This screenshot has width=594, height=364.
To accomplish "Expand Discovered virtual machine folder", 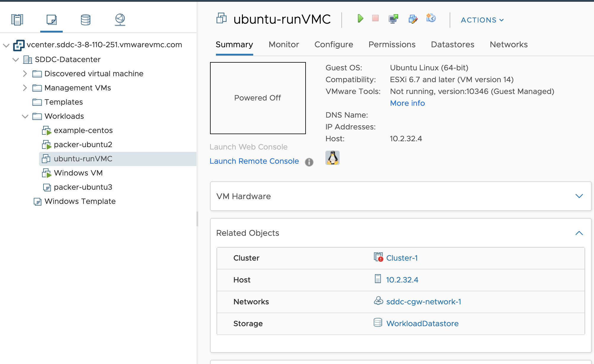I will coord(25,74).
